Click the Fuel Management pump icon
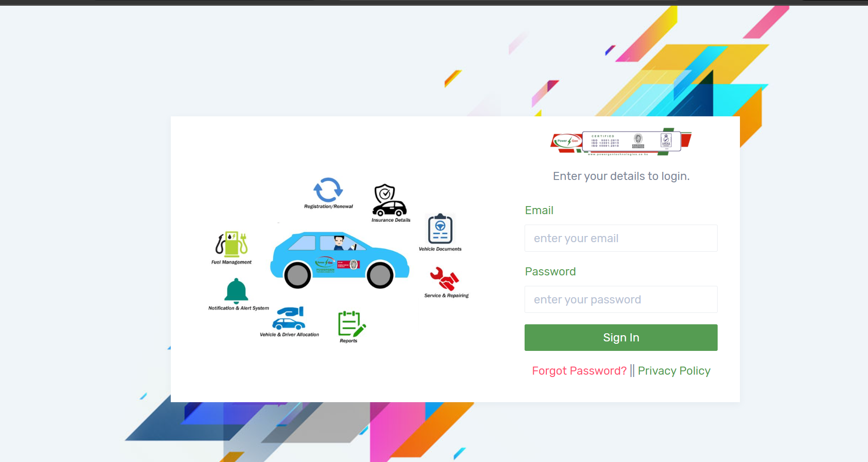 [231, 244]
